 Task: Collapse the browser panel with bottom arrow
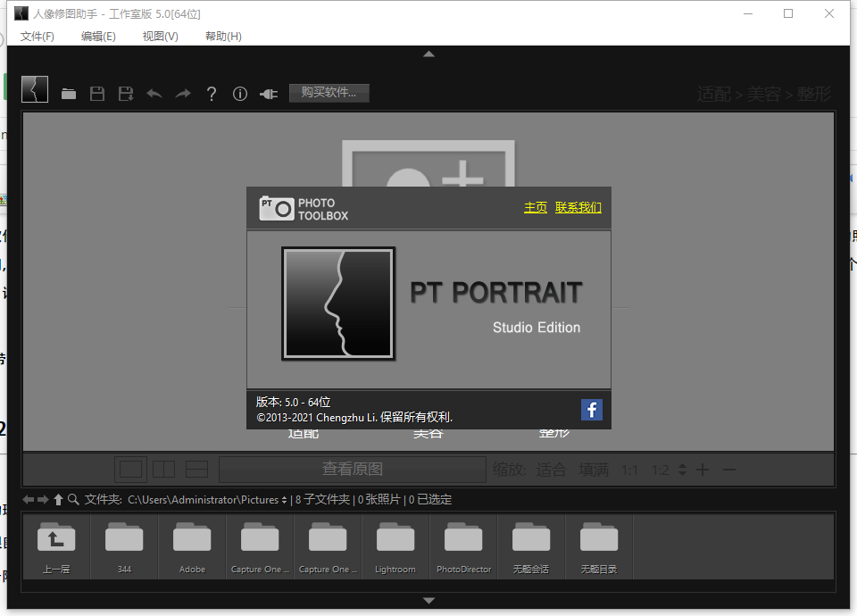tap(428, 600)
